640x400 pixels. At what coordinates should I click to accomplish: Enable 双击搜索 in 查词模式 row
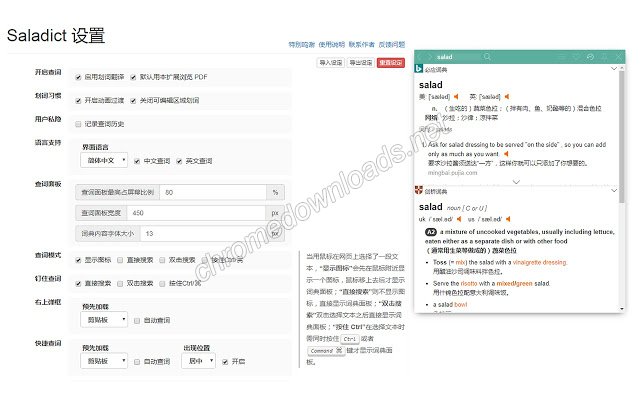pos(162,260)
